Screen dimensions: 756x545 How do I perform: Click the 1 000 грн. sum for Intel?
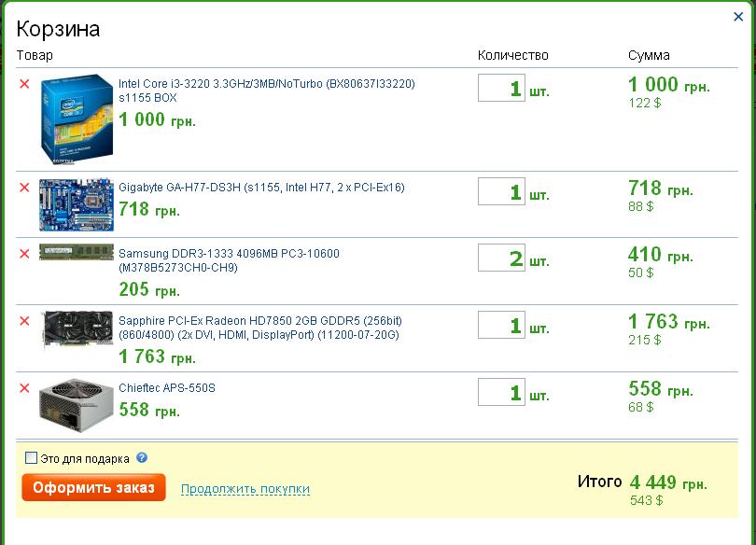point(669,85)
